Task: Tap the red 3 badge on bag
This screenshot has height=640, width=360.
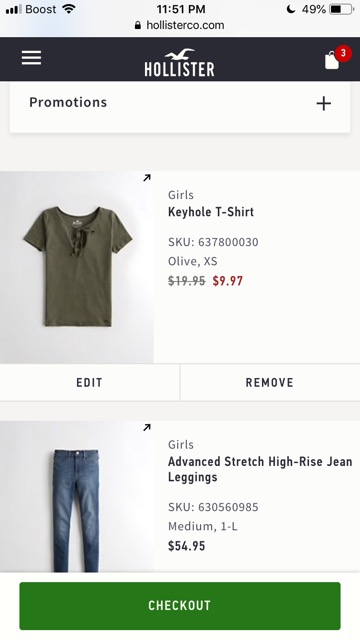Action: 343,53
